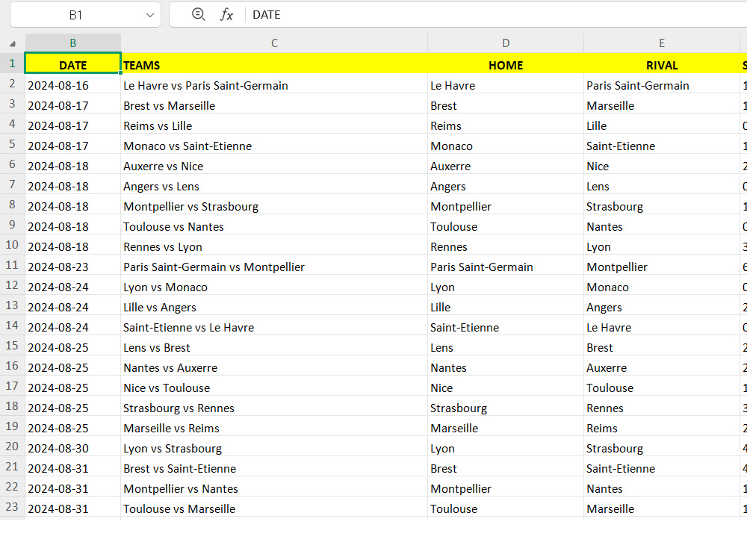Open the Name Box dropdown arrow

point(150,15)
